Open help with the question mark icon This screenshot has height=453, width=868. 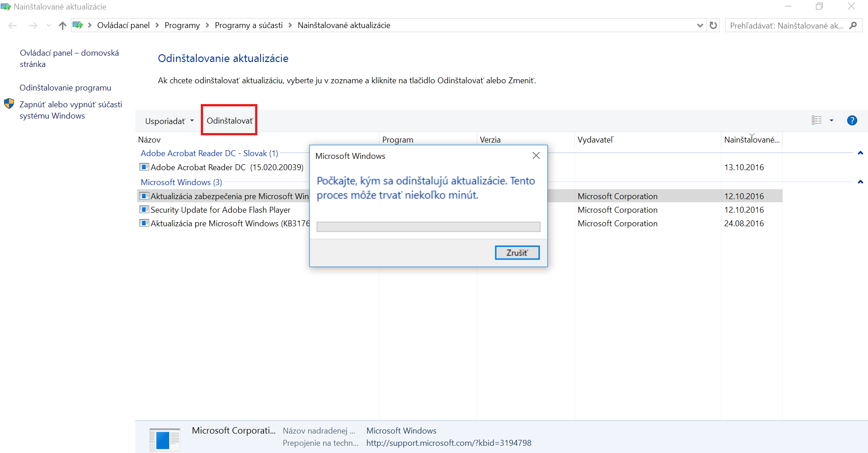852,120
